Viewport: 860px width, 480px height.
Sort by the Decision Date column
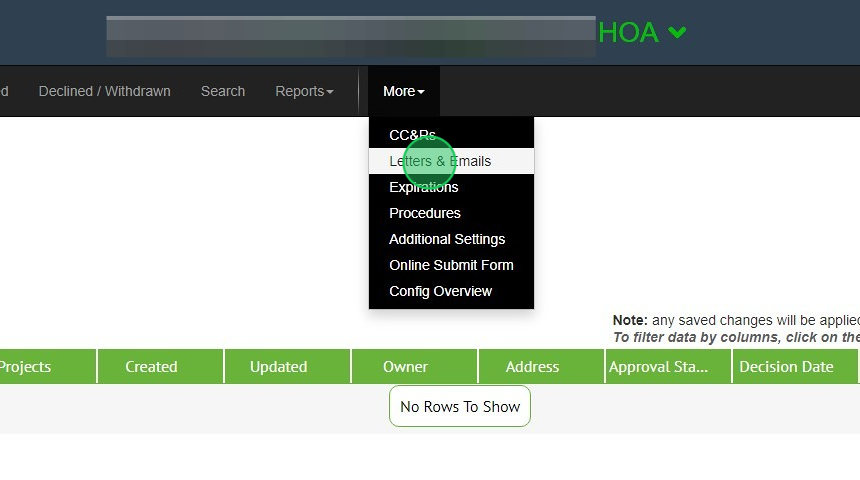click(x=794, y=366)
